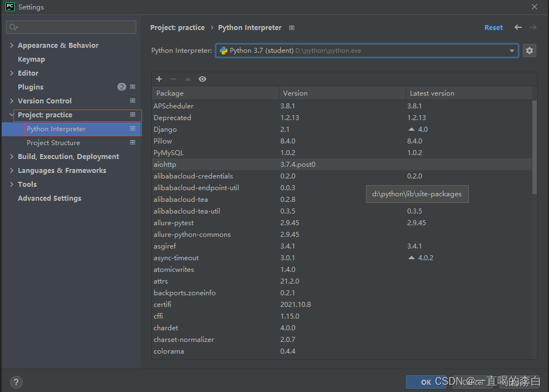
Task: Select Project Structure settings
Action: pyautogui.click(x=53, y=142)
